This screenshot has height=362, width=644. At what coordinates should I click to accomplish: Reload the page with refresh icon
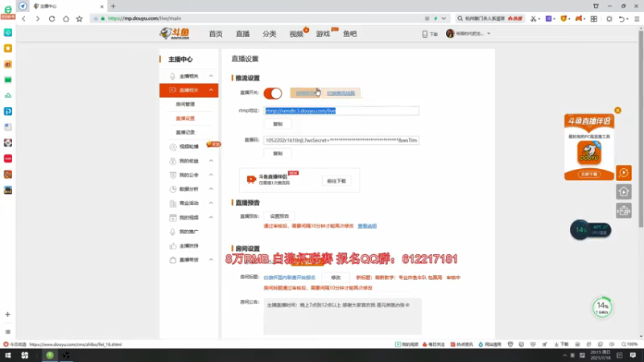coord(52,19)
